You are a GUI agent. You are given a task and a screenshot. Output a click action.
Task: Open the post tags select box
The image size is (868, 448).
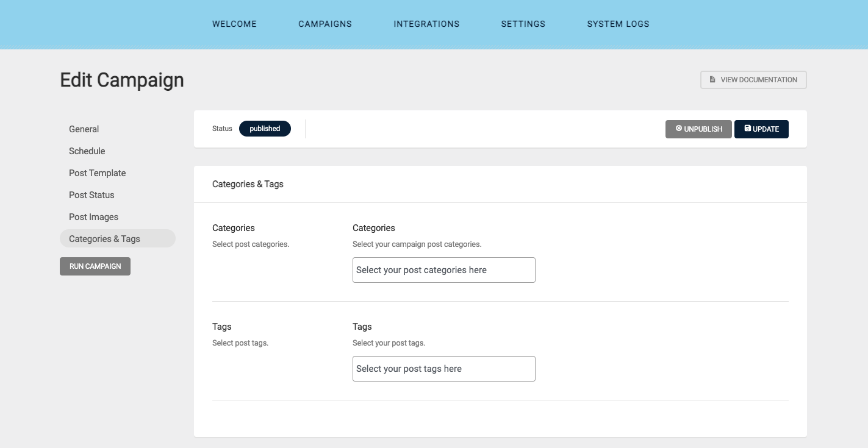coord(443,369)
